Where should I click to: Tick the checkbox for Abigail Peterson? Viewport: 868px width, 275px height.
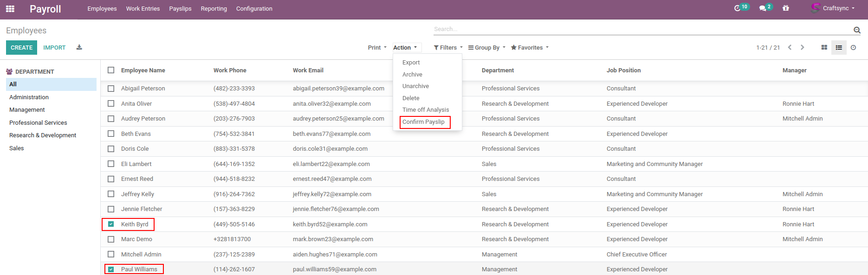[111, 88]
